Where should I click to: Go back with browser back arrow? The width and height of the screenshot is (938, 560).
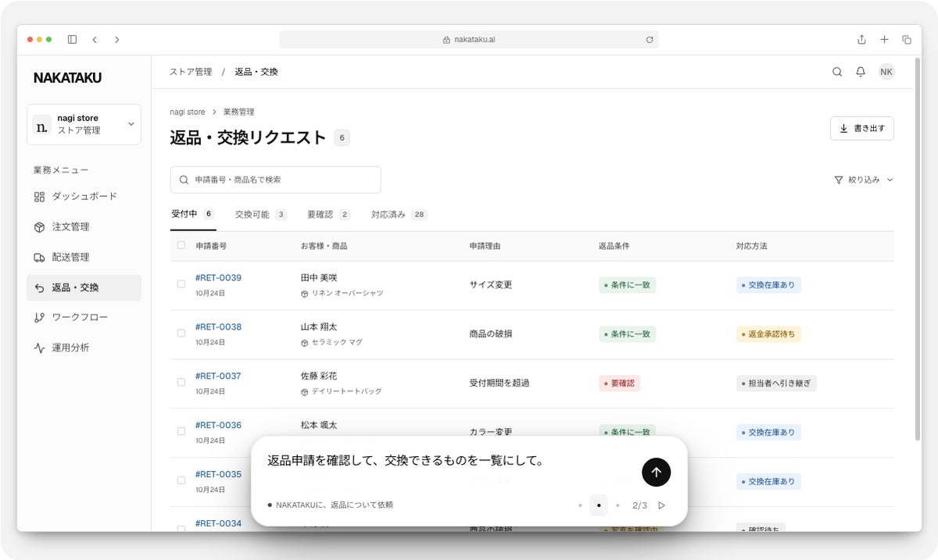[95, 39]
